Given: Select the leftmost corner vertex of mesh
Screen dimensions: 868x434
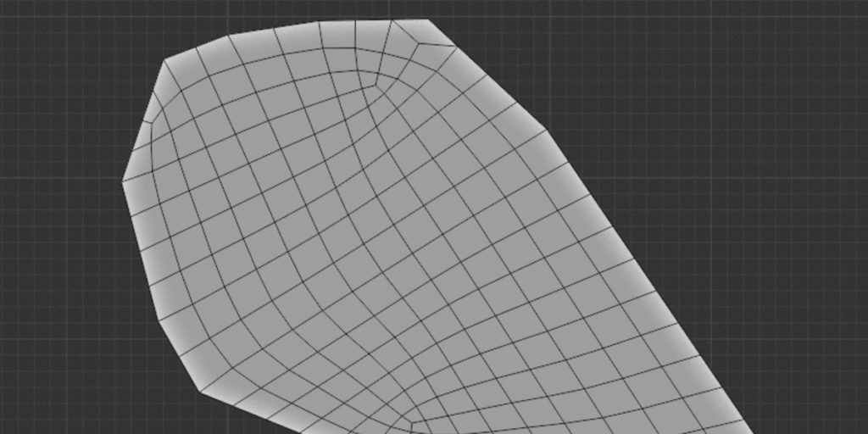Looking at the screenshot, I should [123, 180].
